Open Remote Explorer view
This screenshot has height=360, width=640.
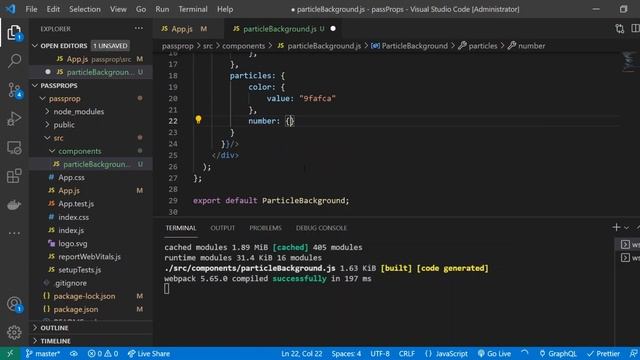pyautogui.click(x=14, y=147)
